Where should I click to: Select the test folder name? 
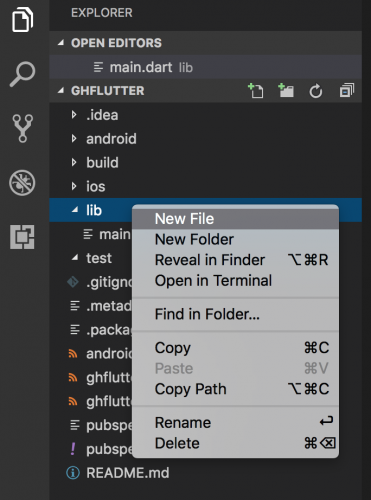tap(99, 258)
